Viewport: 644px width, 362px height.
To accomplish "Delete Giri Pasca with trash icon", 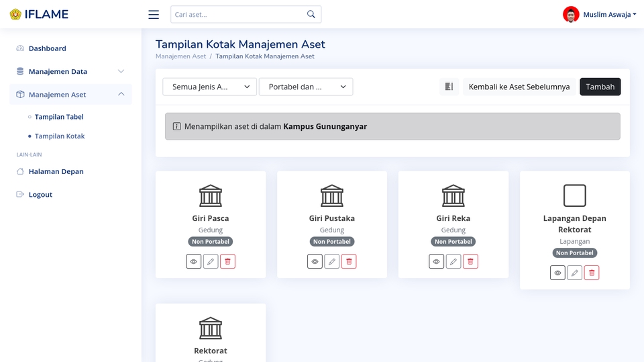I will (227, 261).
